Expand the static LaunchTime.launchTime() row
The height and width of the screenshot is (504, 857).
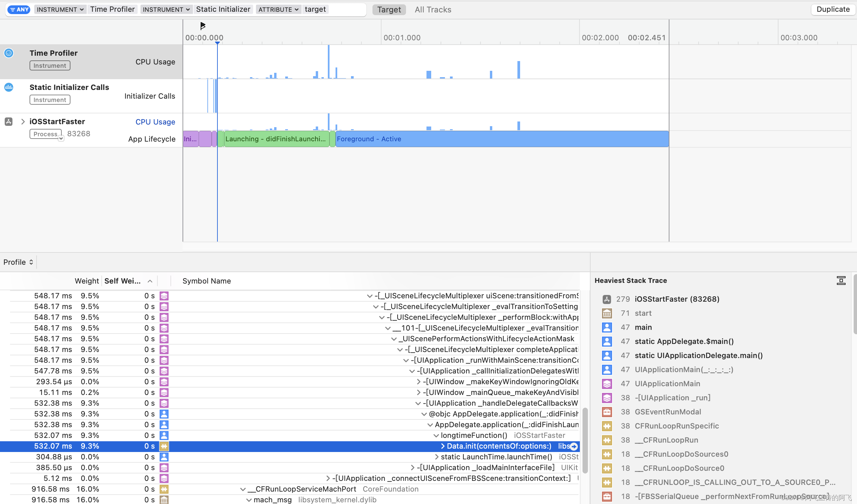[x=437, y=457]
